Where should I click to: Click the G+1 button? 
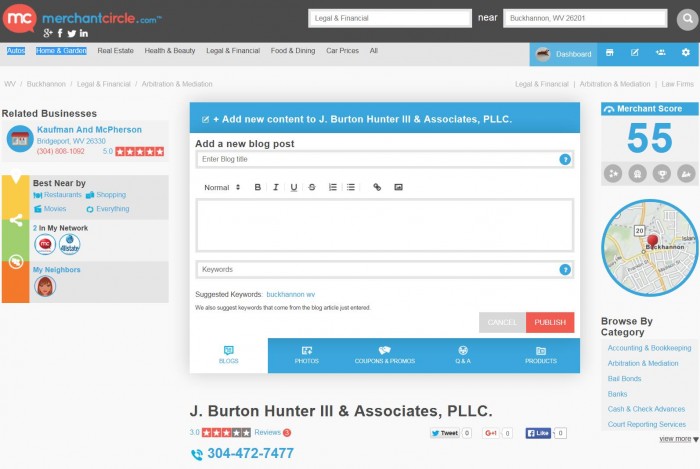tap(491, 433)
